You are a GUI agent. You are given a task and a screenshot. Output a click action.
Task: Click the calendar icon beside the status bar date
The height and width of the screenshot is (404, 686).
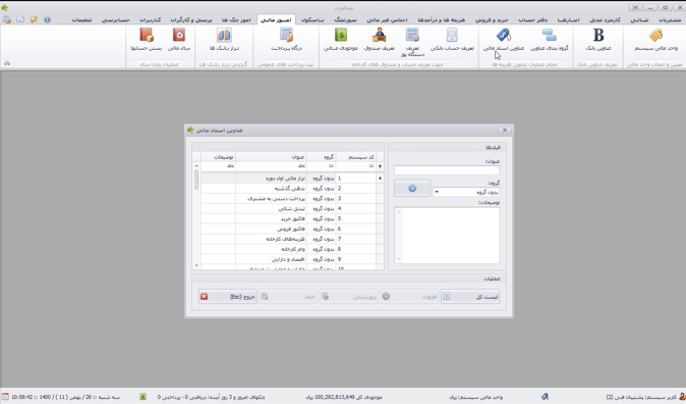click(x=5, y=397)
